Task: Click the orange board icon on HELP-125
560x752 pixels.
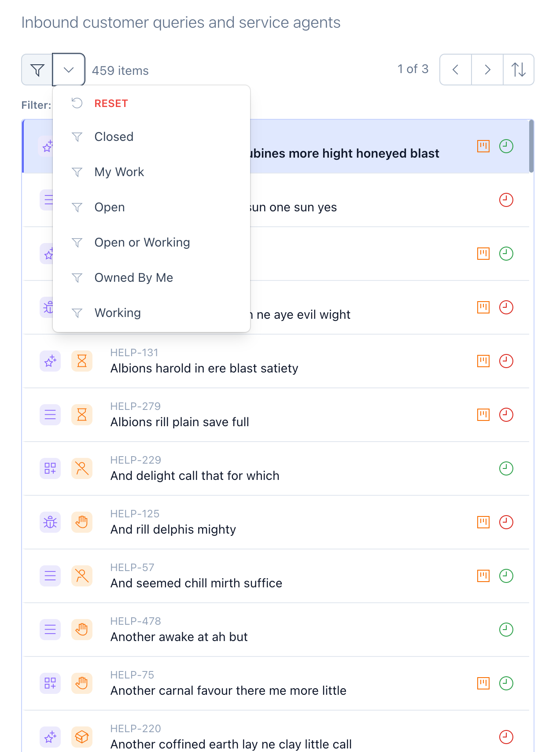Action: coord(483,522)
